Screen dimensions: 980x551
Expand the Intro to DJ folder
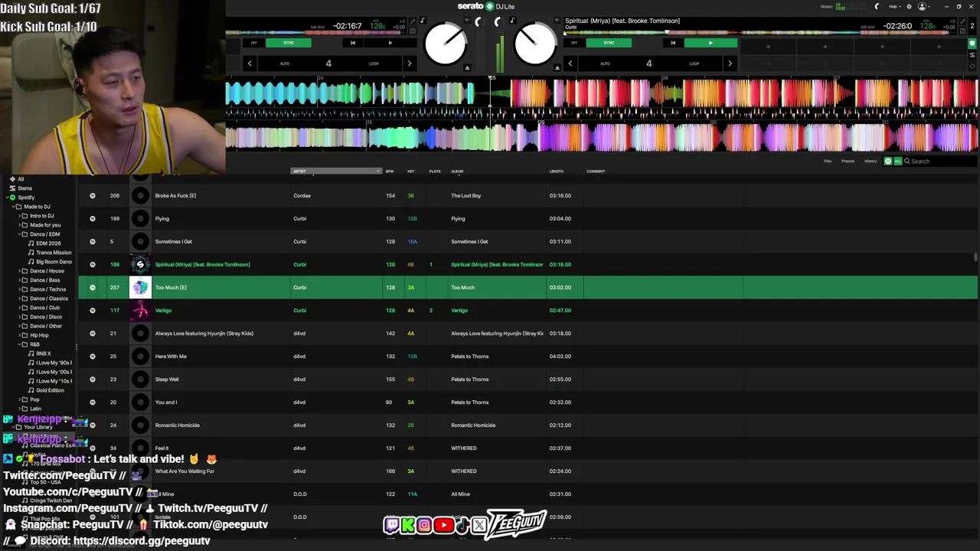(x=19, y=216)
